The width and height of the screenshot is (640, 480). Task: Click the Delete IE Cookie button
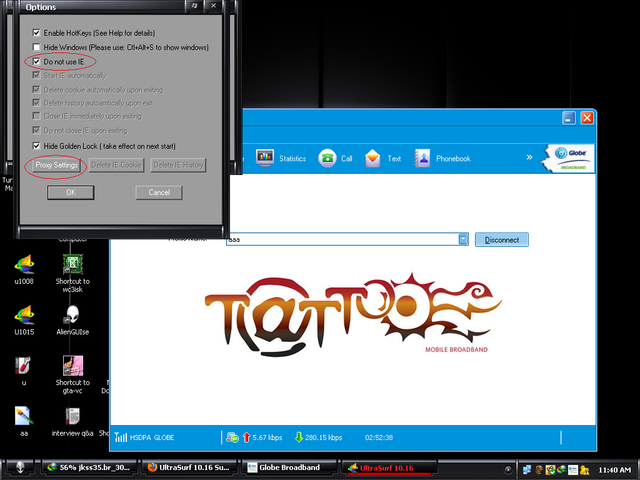[116, 165]
